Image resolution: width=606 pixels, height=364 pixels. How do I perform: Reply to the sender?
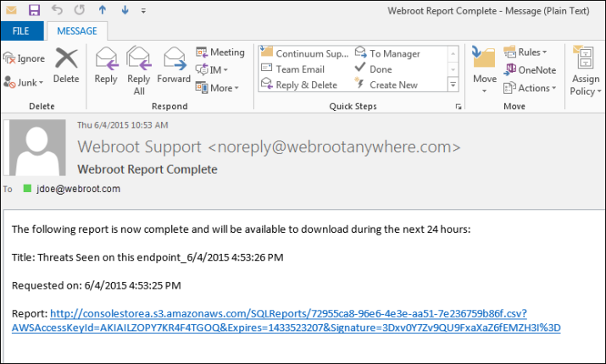tap(106, 66)
